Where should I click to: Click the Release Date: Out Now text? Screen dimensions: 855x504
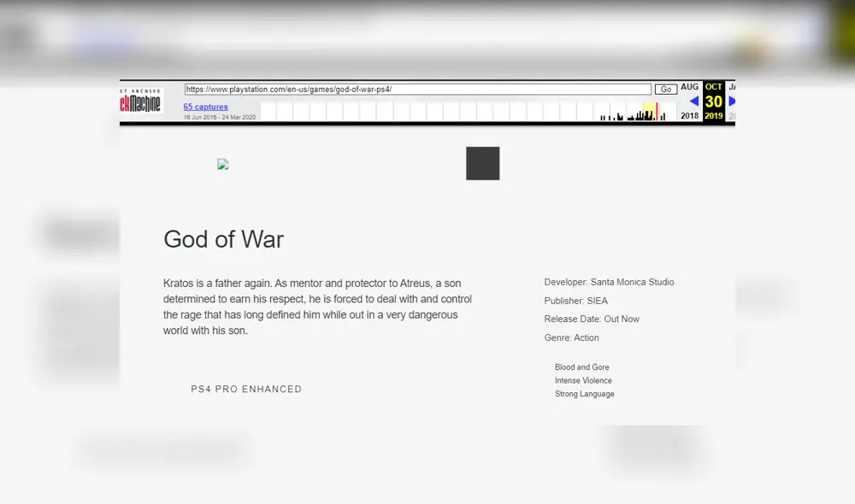click(592, 319)
